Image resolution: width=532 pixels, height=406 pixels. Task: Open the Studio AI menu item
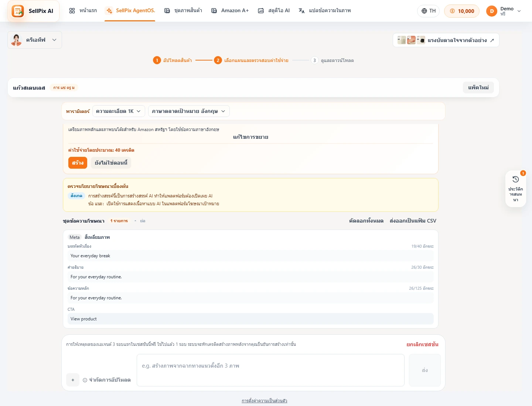point(274,11)
